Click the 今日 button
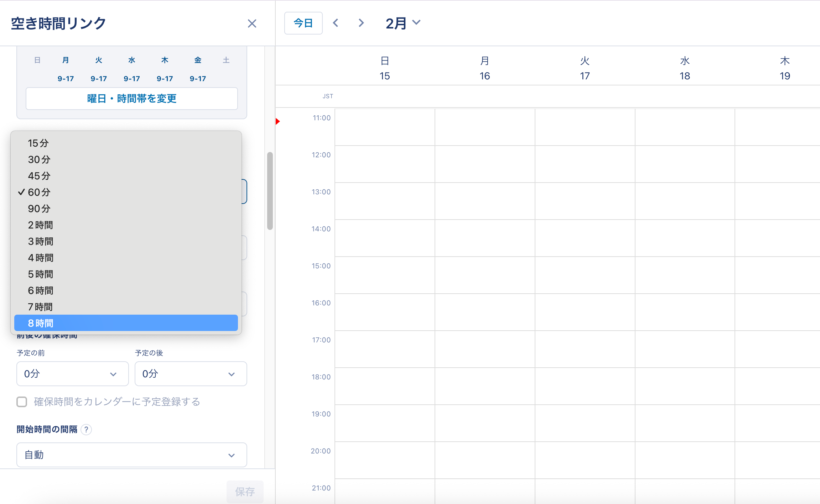The width and height of the screenshot is (820, 504). click(x=303, y=23)
